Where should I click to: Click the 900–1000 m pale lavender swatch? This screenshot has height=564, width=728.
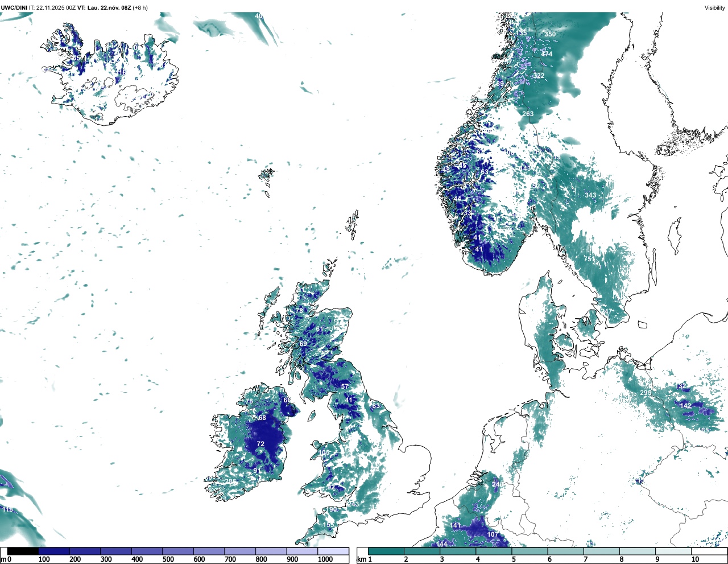coord(302,551)
